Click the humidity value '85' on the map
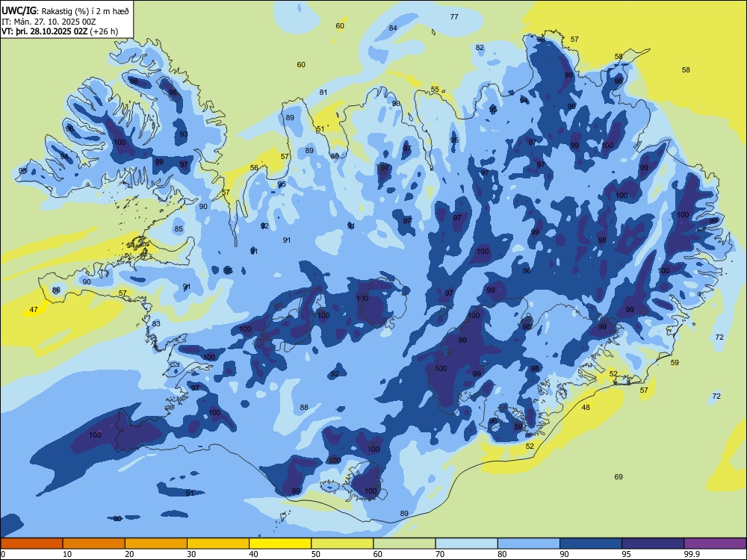This screenshot has width=747, height=560. [179, 229]
